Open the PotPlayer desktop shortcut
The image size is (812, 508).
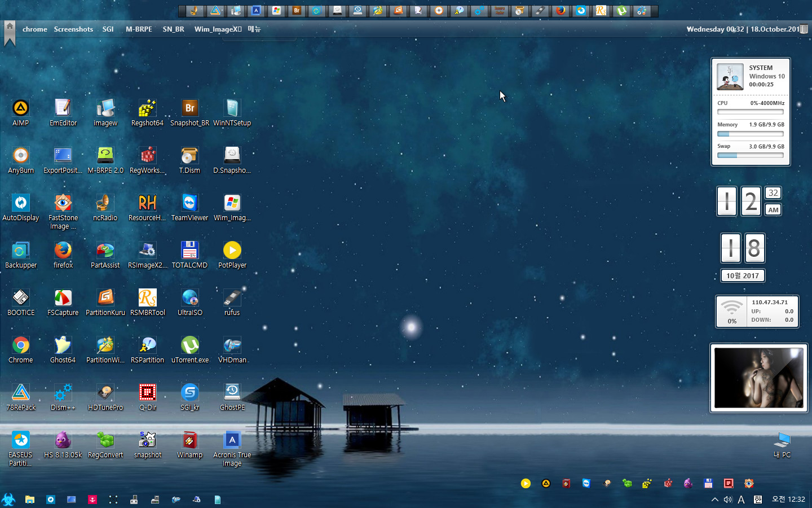232,255
